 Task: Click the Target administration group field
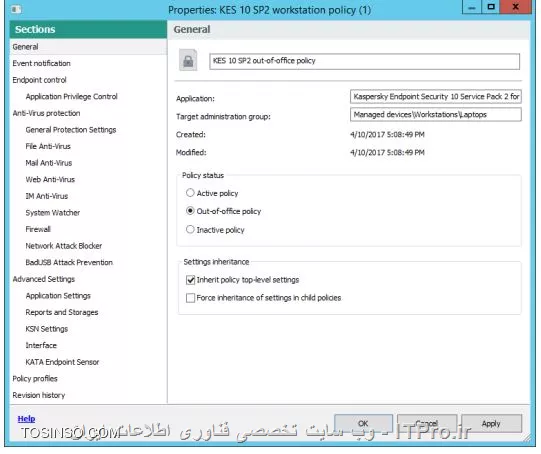435,115
